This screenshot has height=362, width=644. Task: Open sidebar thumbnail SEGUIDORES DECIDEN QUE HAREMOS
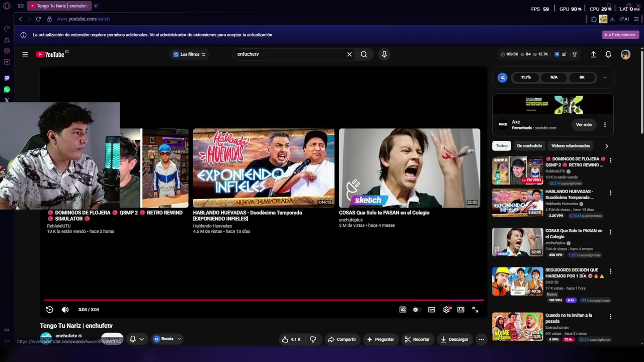(x=517, y=281)
